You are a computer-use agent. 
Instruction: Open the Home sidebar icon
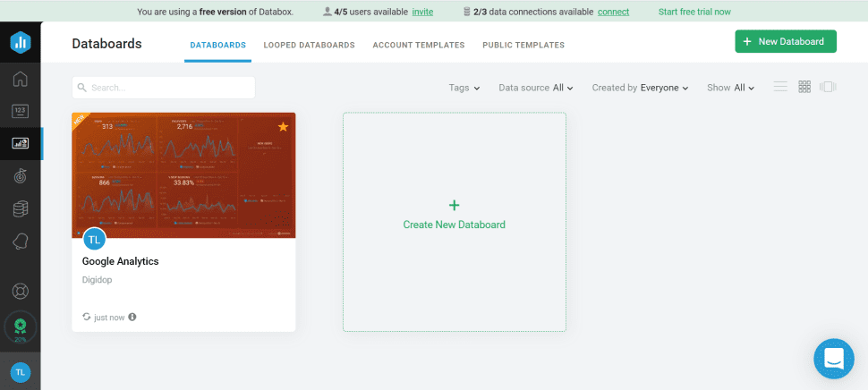pos(20,79)
